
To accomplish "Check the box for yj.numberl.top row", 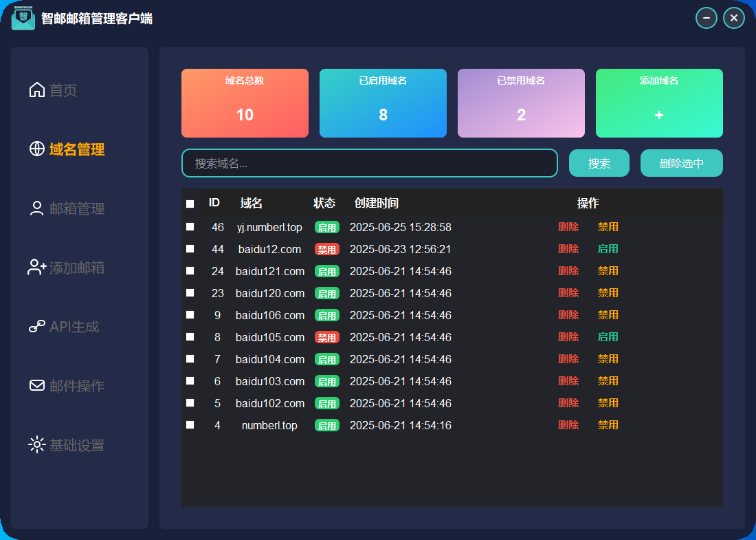I will [190, 227].
